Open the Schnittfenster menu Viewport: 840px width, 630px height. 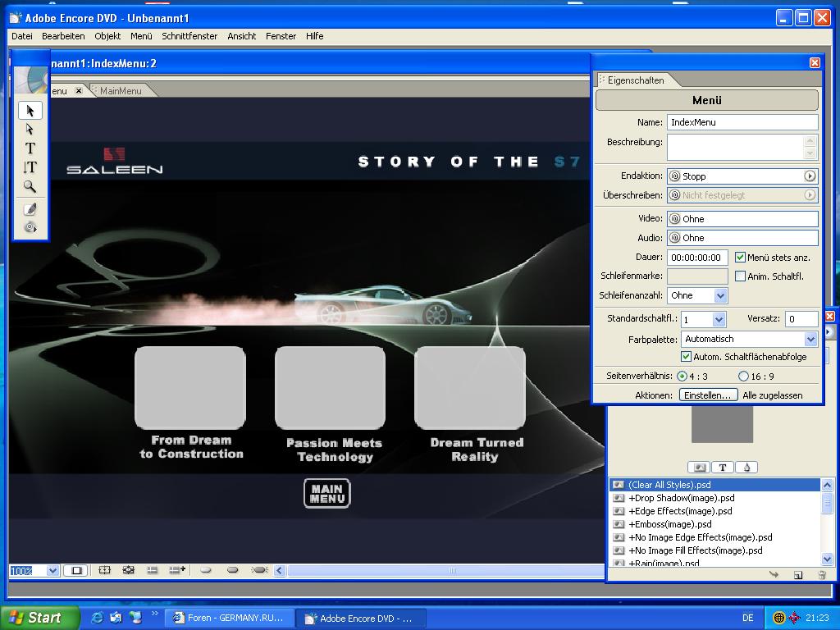click(189, 36)
